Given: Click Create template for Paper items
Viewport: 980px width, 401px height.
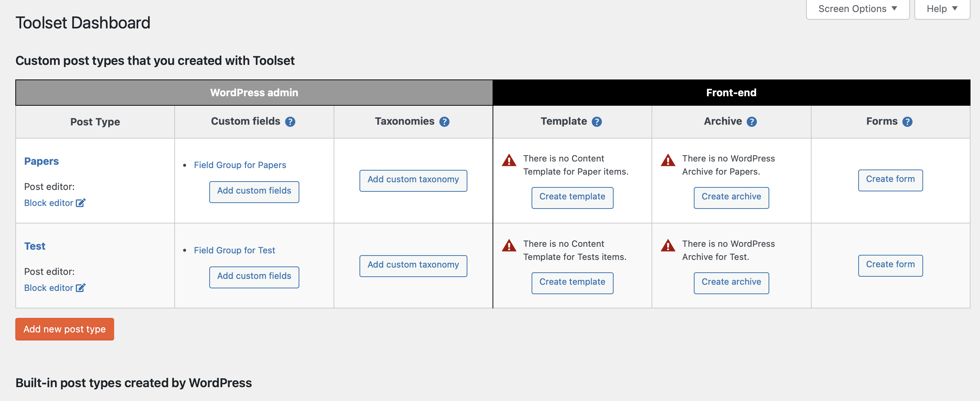Looking at the screenshot, I should tap(572, 197).
